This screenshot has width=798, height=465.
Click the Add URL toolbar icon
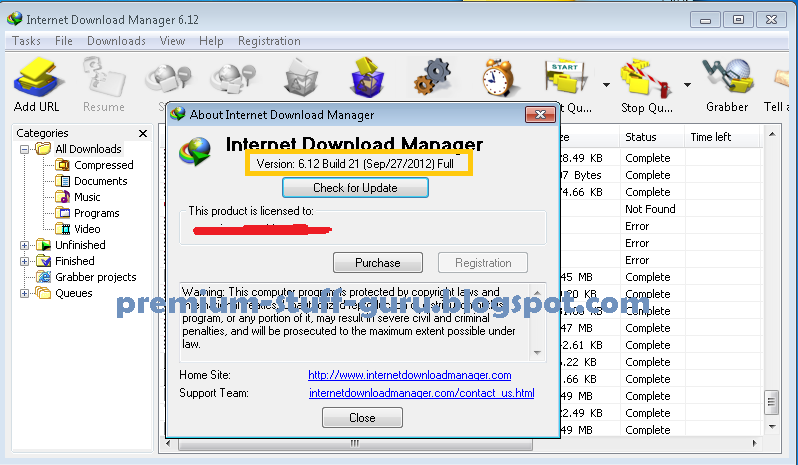click(x=38, y=77)
